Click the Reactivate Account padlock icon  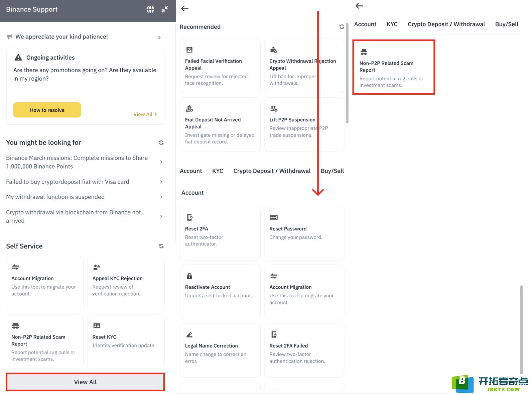[189, 276]
